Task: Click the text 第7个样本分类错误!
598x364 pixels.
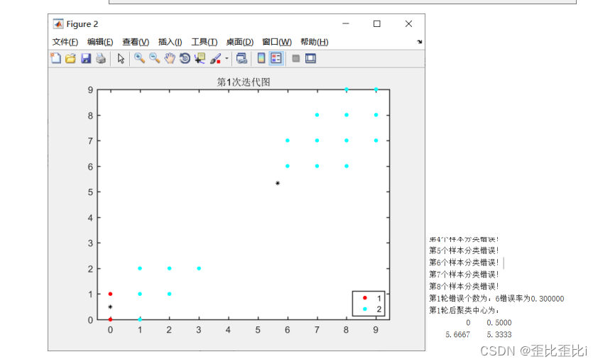Action: (464, 275)
